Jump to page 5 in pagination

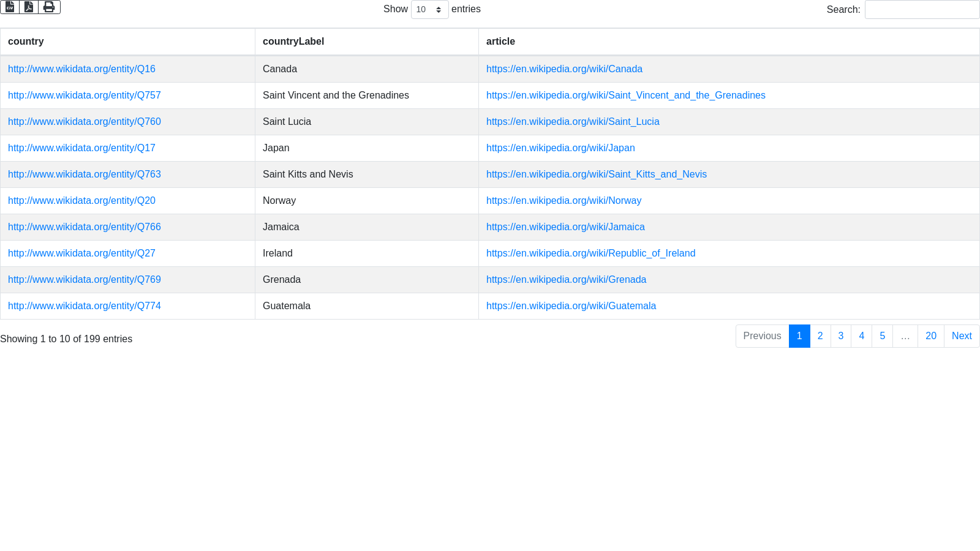coord(882,336)
